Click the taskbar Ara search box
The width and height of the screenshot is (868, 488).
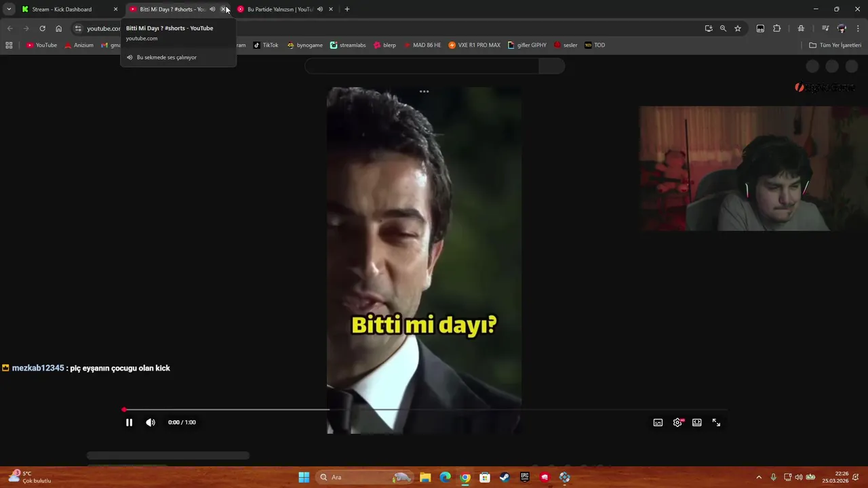pyautogui.click(x=366, y=477)
